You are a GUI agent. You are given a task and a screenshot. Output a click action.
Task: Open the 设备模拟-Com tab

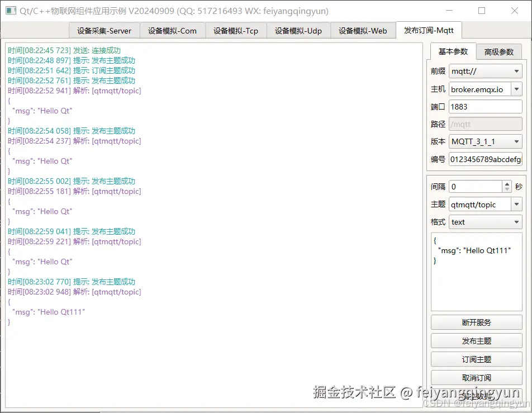(172, 31)
